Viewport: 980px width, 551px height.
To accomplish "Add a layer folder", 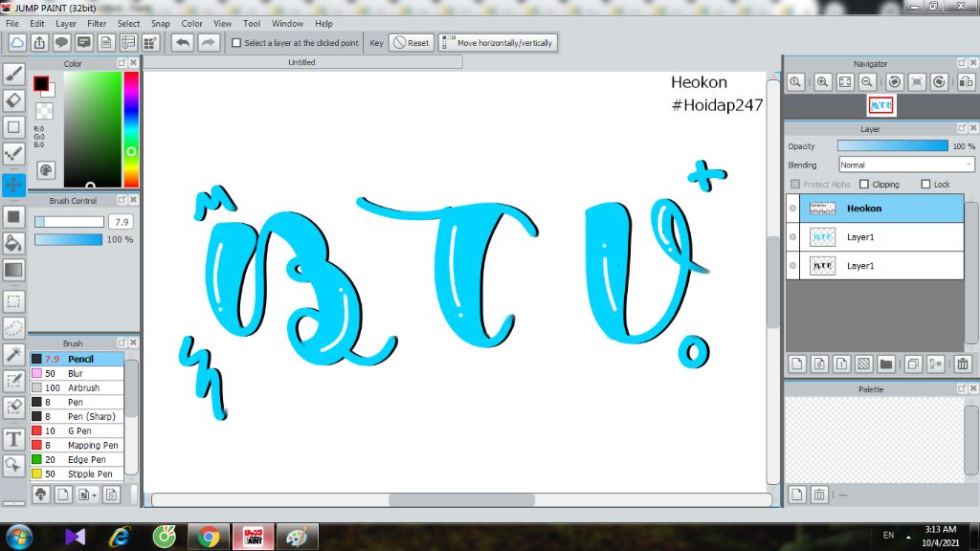I will (x=885, y=364).
